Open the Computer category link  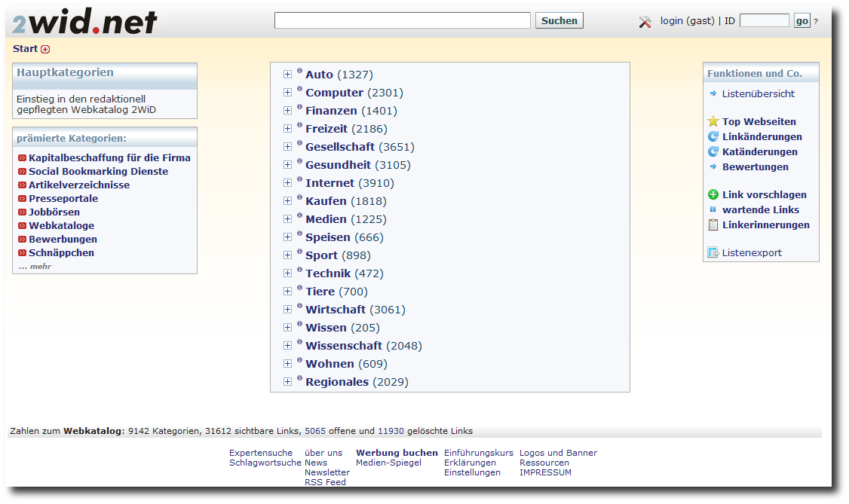(334, 93)
